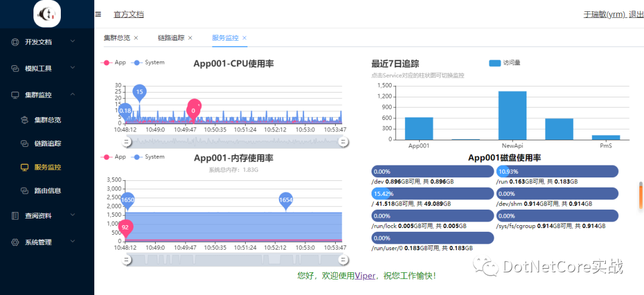The height and width of the screenshot is (295, 644).
Task: Click the PmS bar in 7-day chart
Action: tap(606, 137)
